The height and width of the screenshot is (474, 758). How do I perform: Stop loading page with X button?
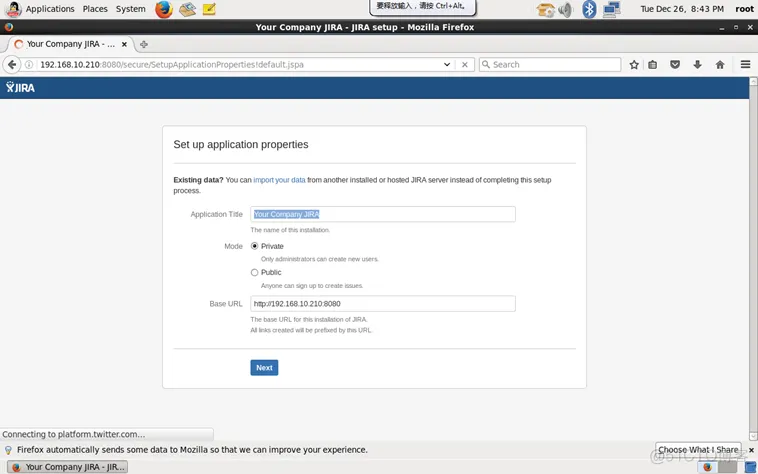pyautogui.click(x=465, y=64)
